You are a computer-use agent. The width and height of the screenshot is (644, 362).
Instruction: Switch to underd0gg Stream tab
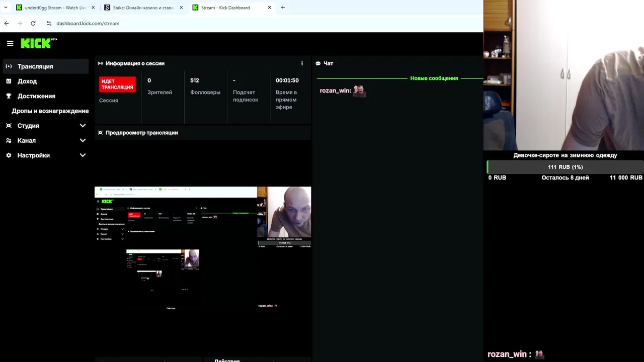click(55, 8)
